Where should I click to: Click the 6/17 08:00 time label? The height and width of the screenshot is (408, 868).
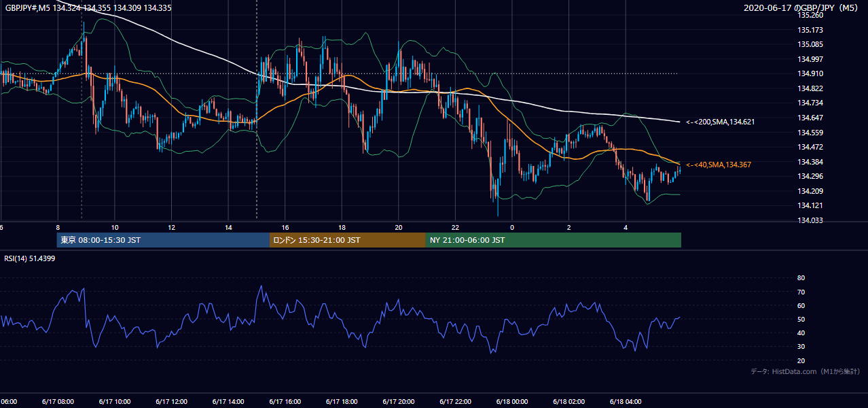click(57, 402)
